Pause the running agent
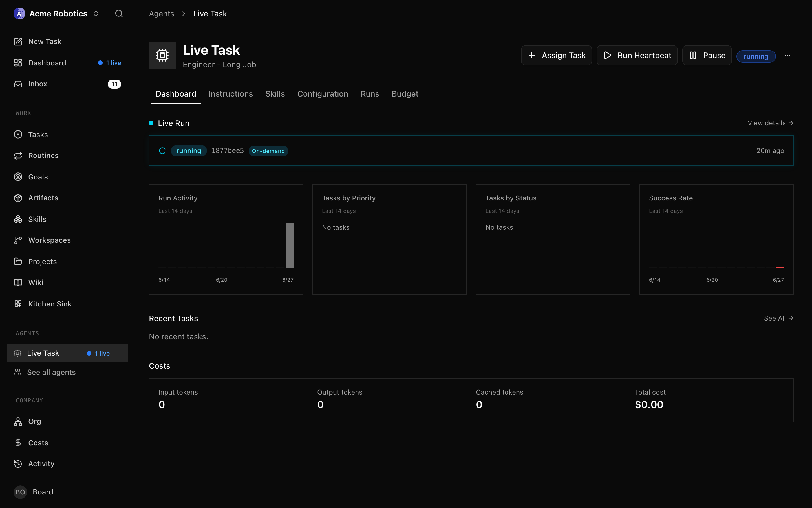This screenshot has width=812, height=508. [x=707, y=55]
